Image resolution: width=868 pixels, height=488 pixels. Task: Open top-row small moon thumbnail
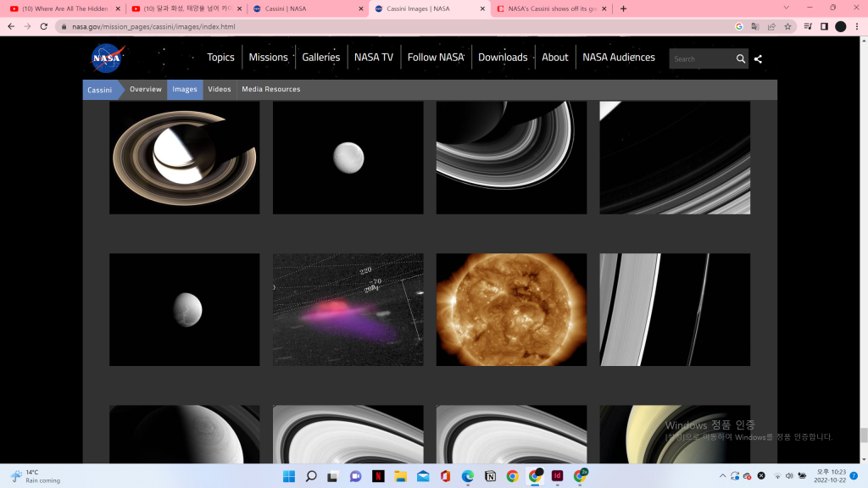tap(348, 158)
